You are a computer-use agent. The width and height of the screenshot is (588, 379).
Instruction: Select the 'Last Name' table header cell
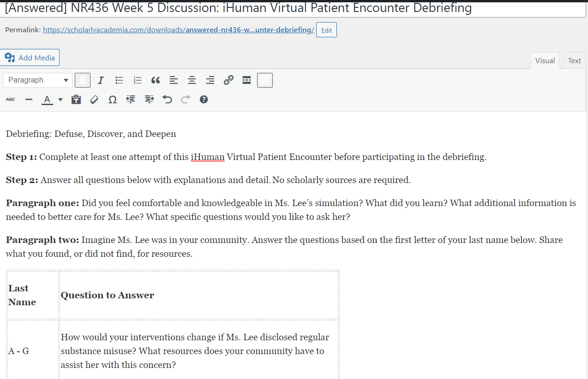click(33, 295)
